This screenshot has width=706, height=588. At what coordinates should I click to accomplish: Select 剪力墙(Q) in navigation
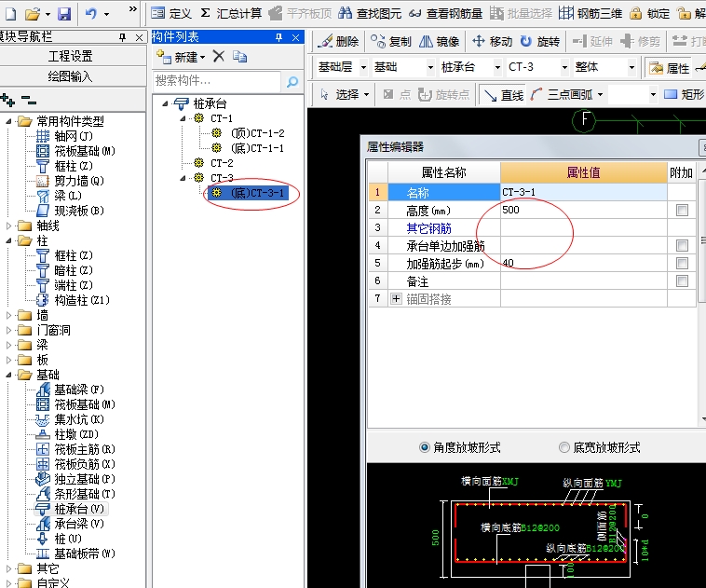point(79,181)
